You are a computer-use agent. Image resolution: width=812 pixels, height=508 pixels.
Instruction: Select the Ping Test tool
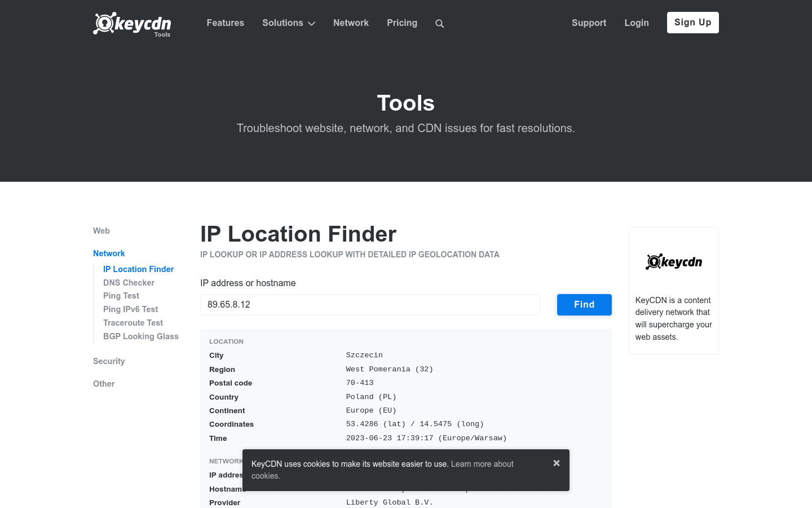pos(121,296)
